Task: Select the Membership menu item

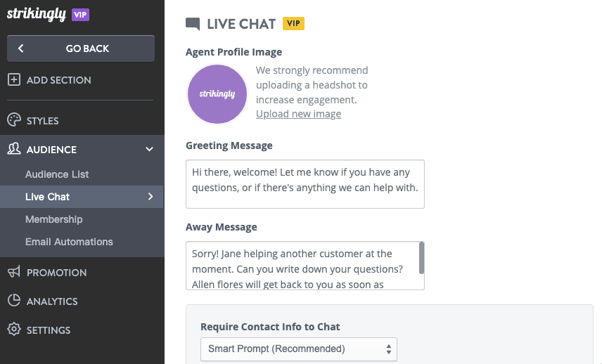Action: (x=53, y=219)
